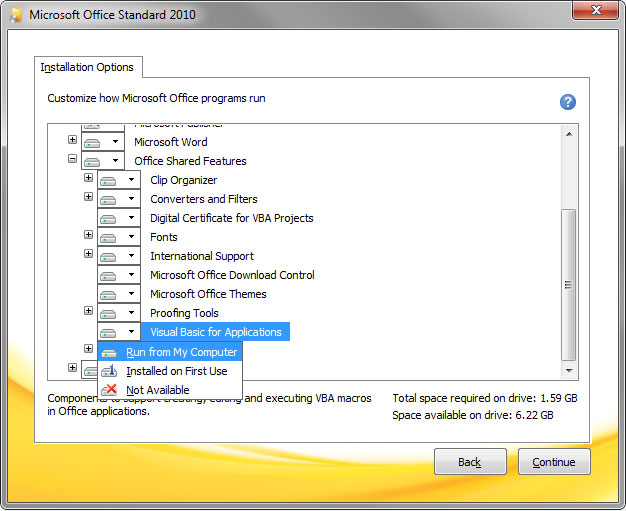626x511 pixels.
Task: Click 'Space available on drive: 6.22 GB'
Action: 473,415
